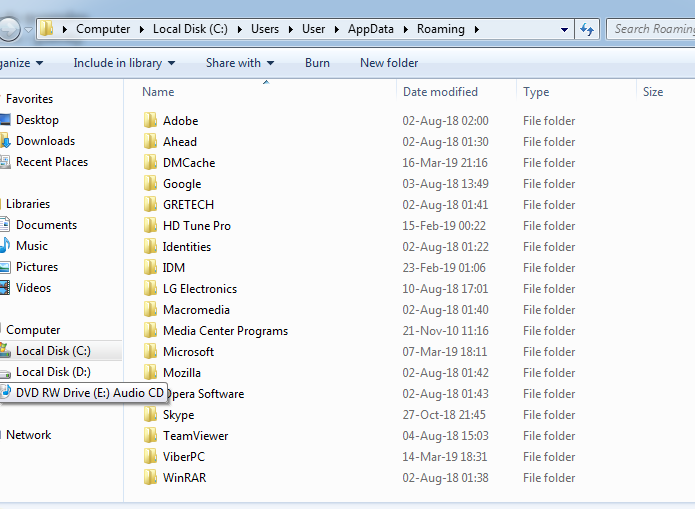Click the Downloads favorites icon
Screen dimensions: 695x509
[x=5, y=141]
